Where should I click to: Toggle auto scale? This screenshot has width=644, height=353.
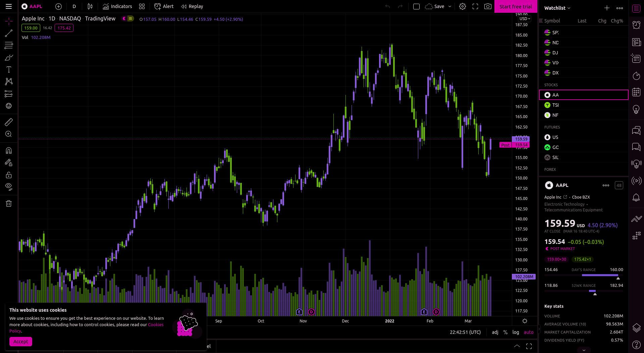[529, 332]
